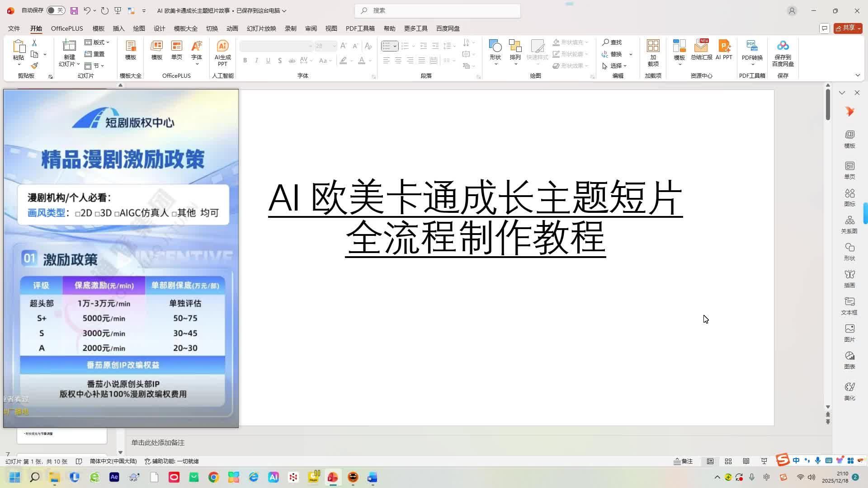Collapse the ribbon with the chevron
Viewport: 868px width, 488px height.
point(858,75)
